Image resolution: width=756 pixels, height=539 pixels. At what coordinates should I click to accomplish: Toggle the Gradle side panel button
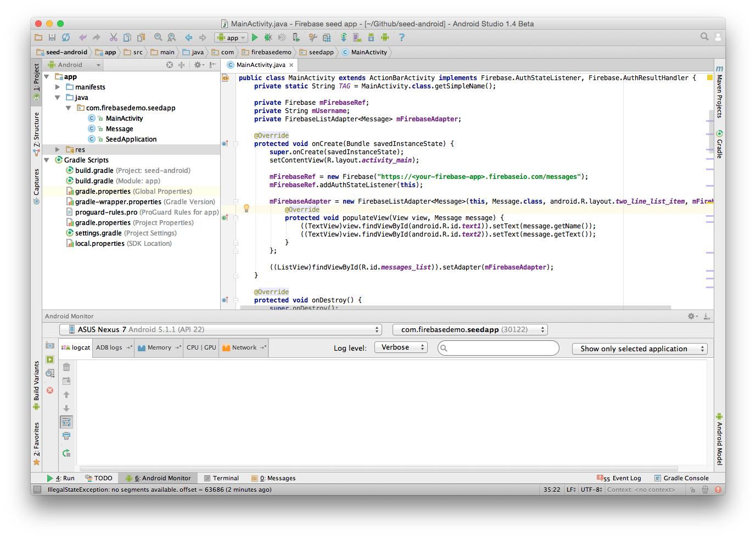coord(719,144)
